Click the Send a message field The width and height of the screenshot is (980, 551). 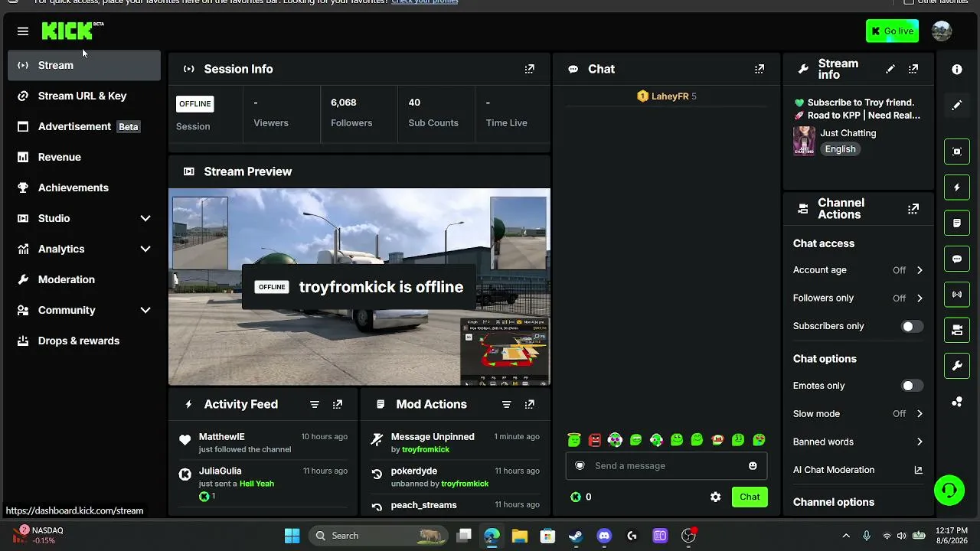tap(666, 466)
